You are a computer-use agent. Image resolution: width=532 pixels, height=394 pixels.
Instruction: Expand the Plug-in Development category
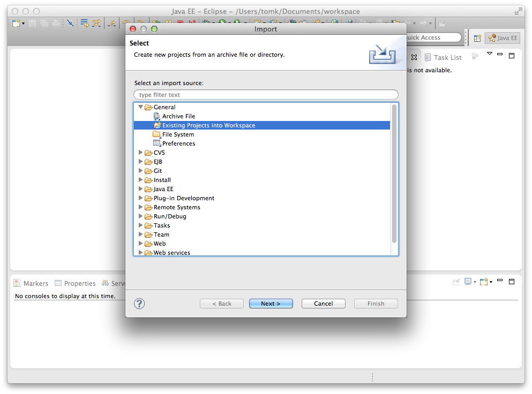(x=141, y=198)
